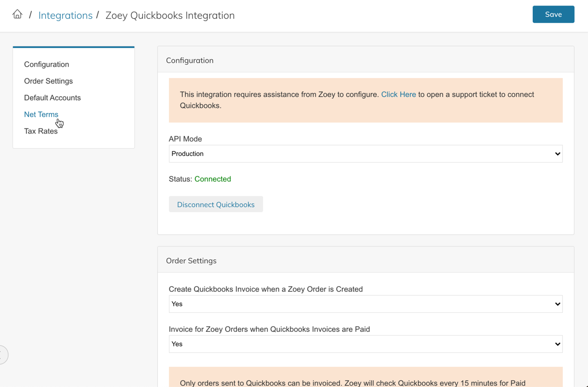588x387 pixels.
Task: Click 'Invoice for Zoey Orders when Quickbooks Invoices are Paid' label
Action: (269, 329)
